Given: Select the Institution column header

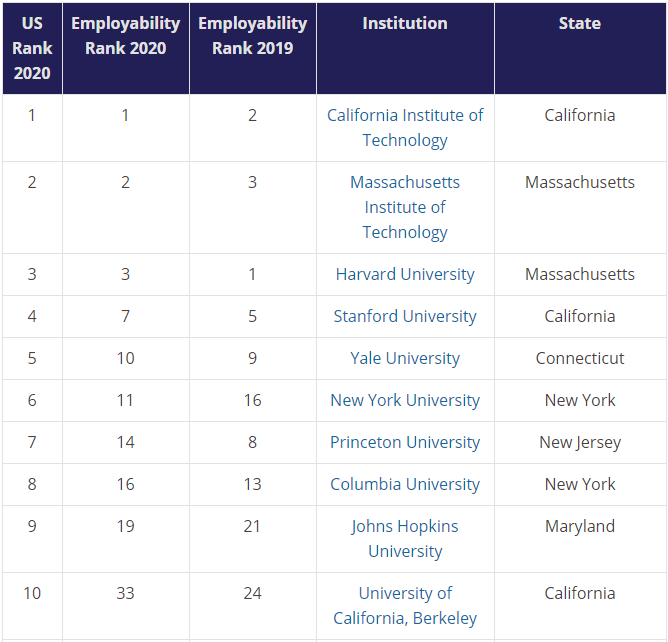Looking at the screenshot, I should tap(405, 23).
